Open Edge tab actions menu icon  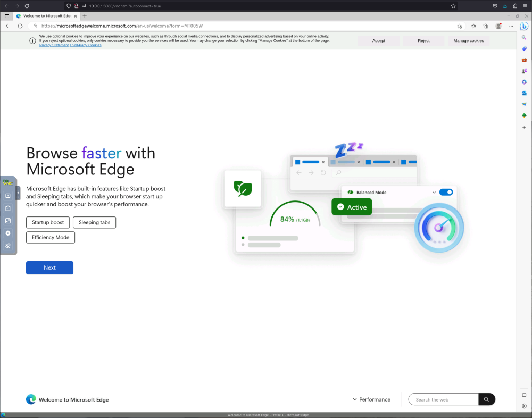(x=7, y=16)
